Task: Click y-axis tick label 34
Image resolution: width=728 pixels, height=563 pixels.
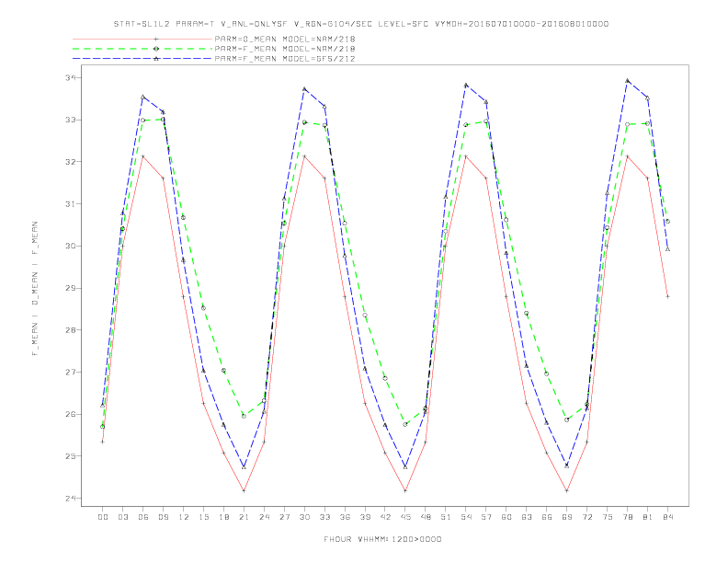Action: (71, 77)
